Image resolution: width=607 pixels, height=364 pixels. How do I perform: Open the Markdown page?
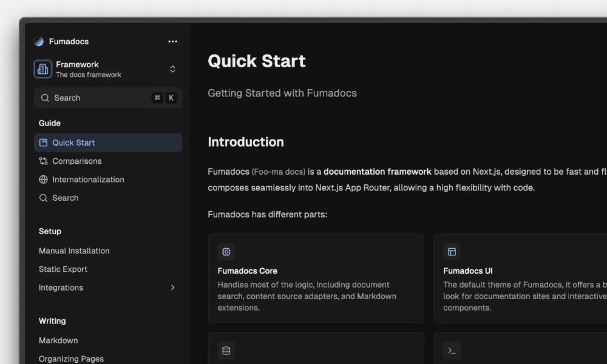[108, 340]
